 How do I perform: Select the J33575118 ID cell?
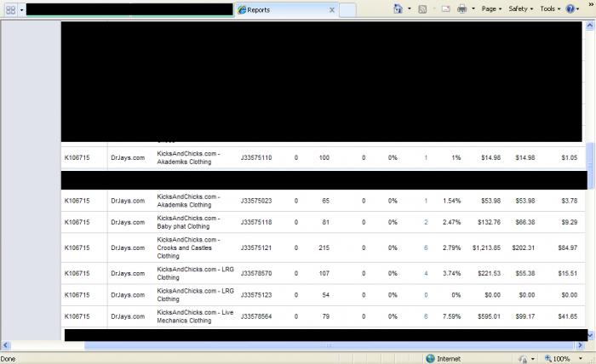pos(256,222)
